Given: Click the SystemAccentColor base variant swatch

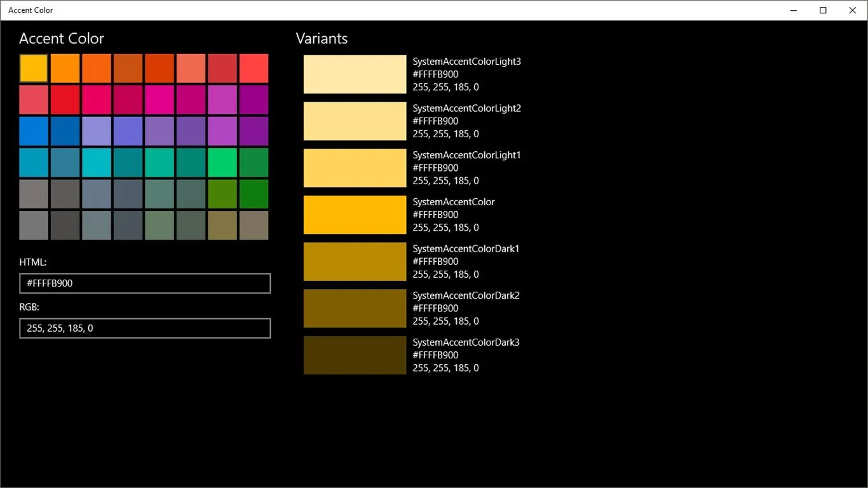Looking at the screenshot, I should click(355, 215).
